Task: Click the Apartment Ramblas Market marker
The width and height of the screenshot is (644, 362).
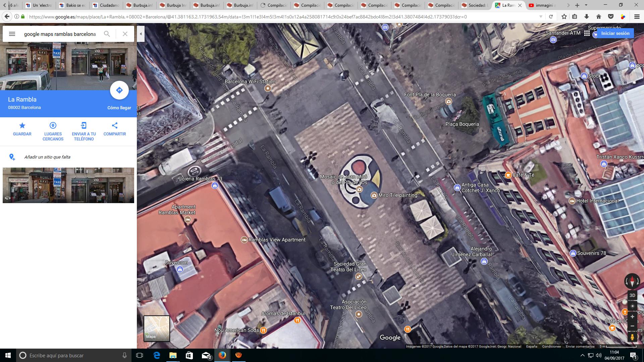Action: coord(188,220)
